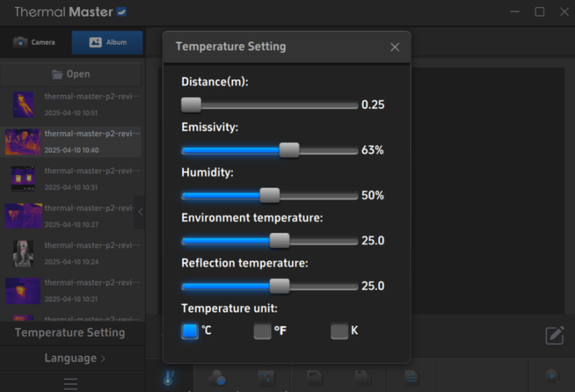Open the thumbnail dated 2025-04-10 10:51
Viewport: 575px width, 392px height.
point(24,104)
